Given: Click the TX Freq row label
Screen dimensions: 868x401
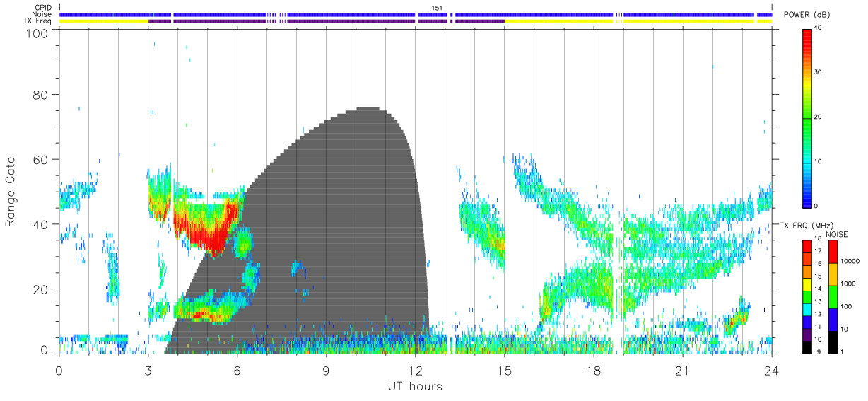Looking at the screenshot, I should (37, 21).
